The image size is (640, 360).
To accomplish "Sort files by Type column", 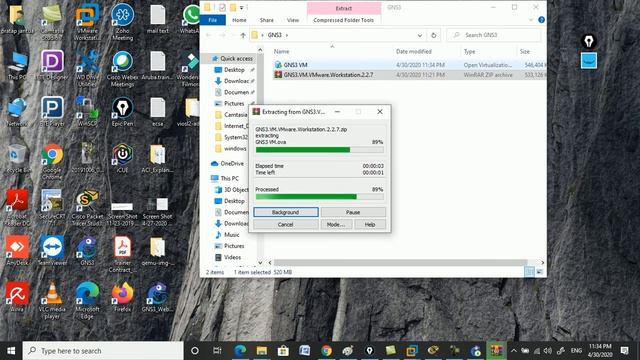I will (x=469, y=51).
